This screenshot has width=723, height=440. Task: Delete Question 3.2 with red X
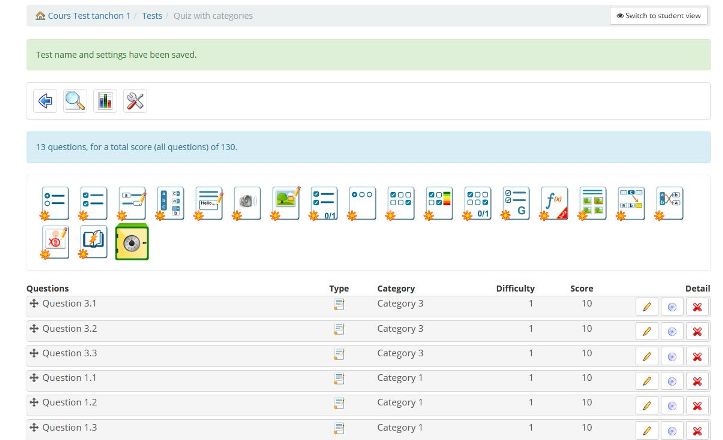tap(697, 332)
